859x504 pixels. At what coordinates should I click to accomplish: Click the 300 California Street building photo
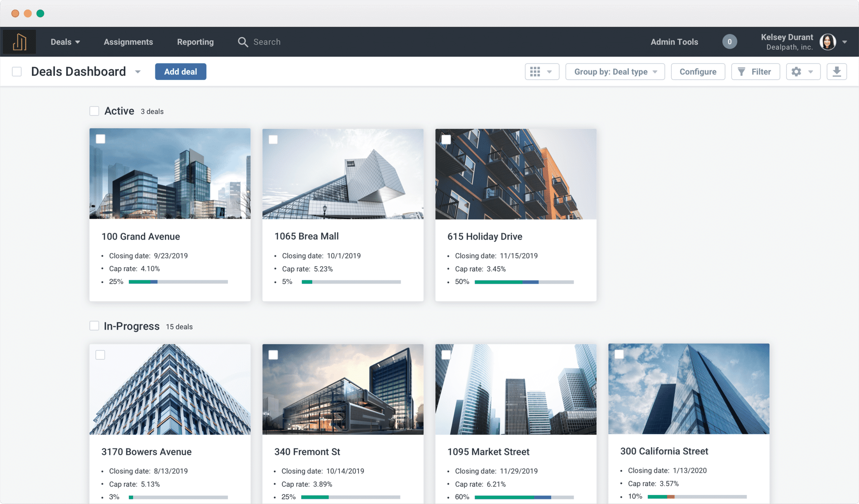click(689, 389)
